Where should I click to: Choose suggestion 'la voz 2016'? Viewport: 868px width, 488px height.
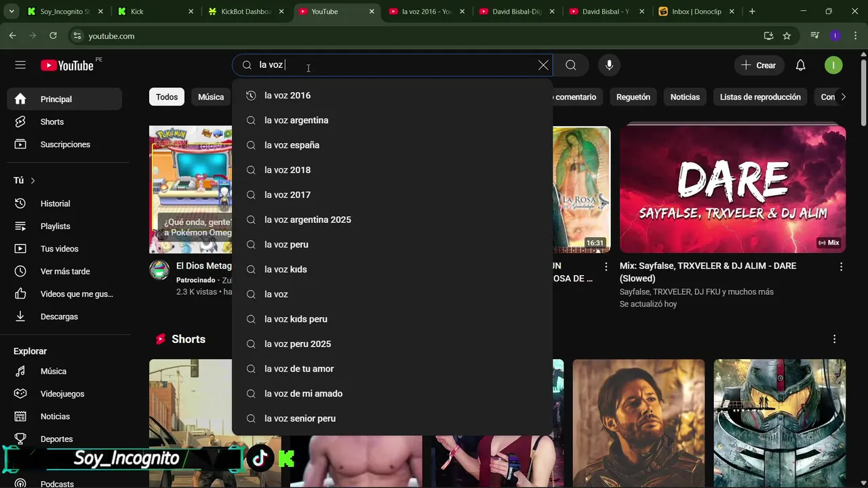click(392, 96)
